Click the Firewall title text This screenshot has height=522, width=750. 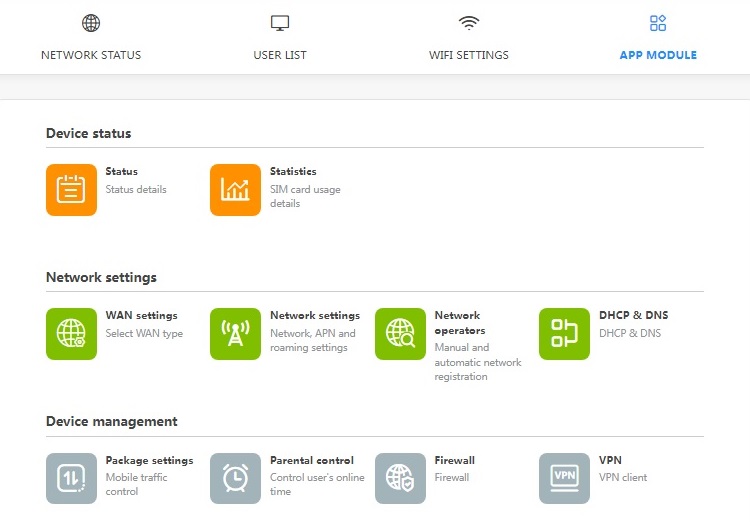[454, 461]
